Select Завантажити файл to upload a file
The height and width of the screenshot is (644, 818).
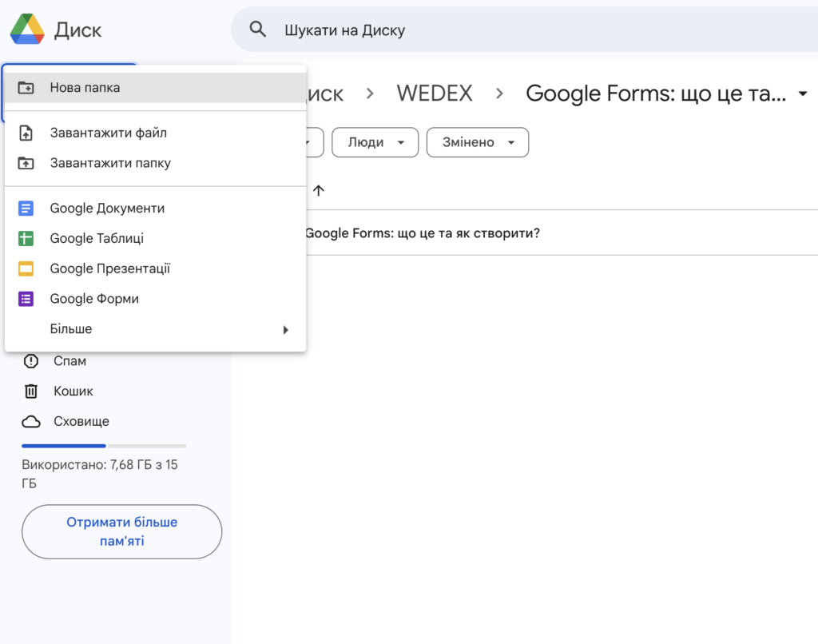pyautogui.click(x=113, y=133)
